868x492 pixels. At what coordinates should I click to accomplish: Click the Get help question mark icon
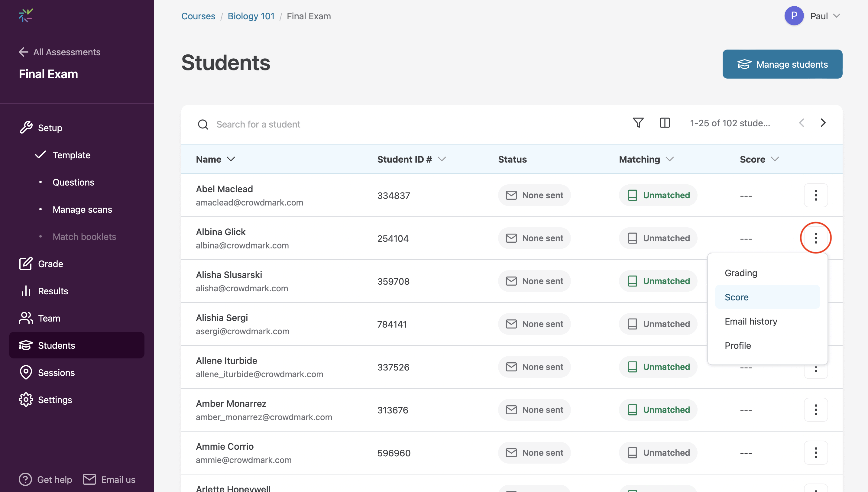pyautogui.click(x=25, y=479)
